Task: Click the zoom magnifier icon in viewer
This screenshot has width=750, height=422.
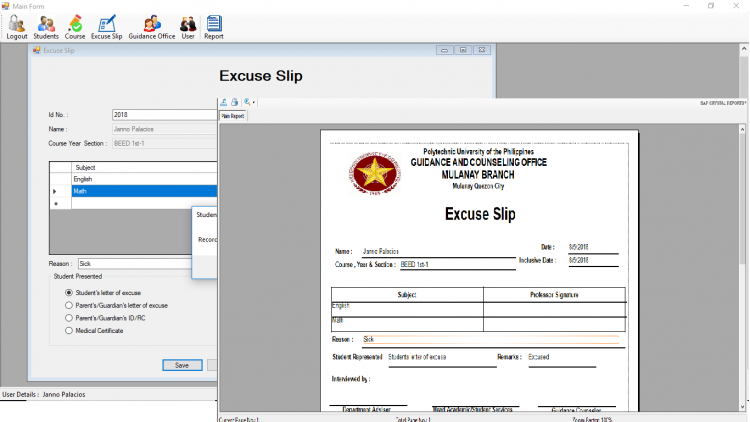Action: [x=247, y=102]
